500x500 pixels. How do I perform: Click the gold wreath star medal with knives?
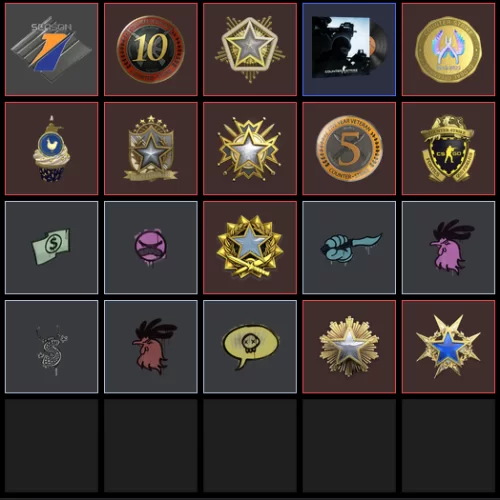250,247
